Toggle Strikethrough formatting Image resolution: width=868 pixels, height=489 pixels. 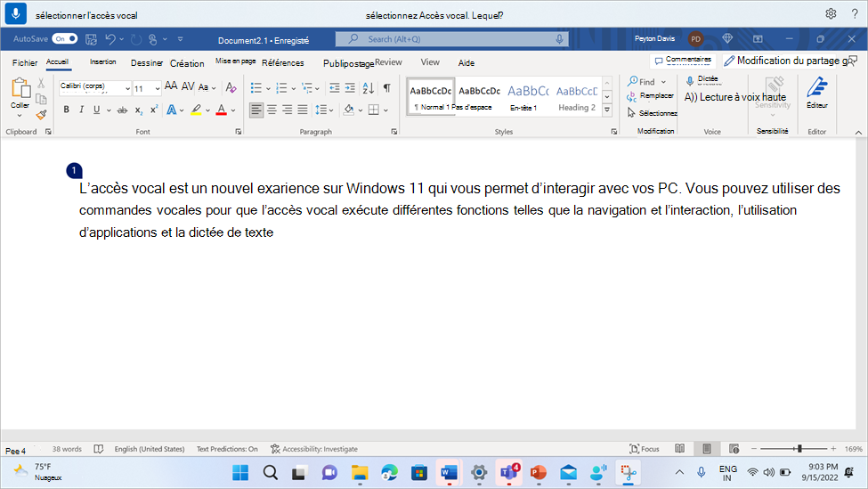point(122,110)
